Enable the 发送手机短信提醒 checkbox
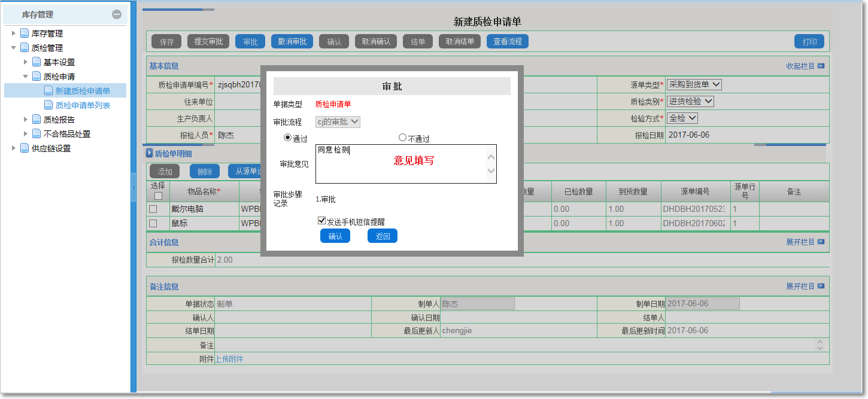 [x=321, y=220]
